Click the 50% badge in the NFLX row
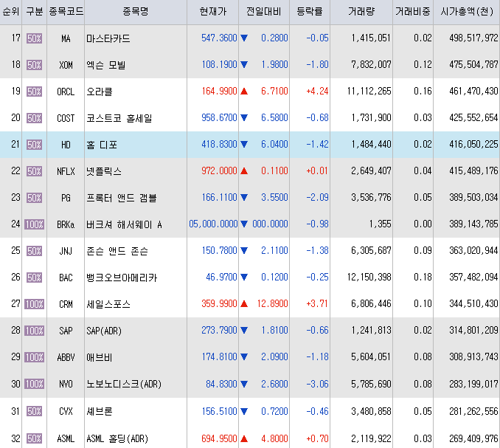500x448 pixels. click(35, 171)
